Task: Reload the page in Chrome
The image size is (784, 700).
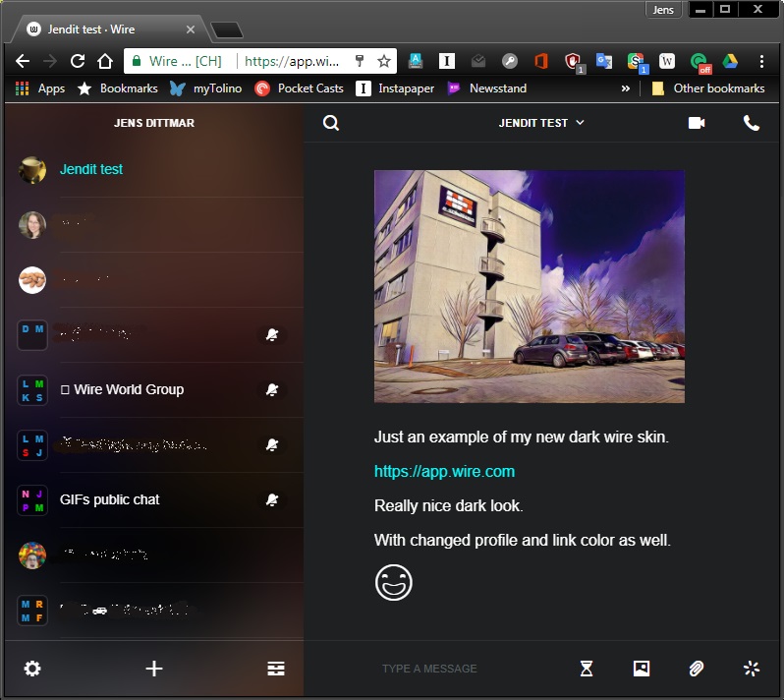Action: 78,61
